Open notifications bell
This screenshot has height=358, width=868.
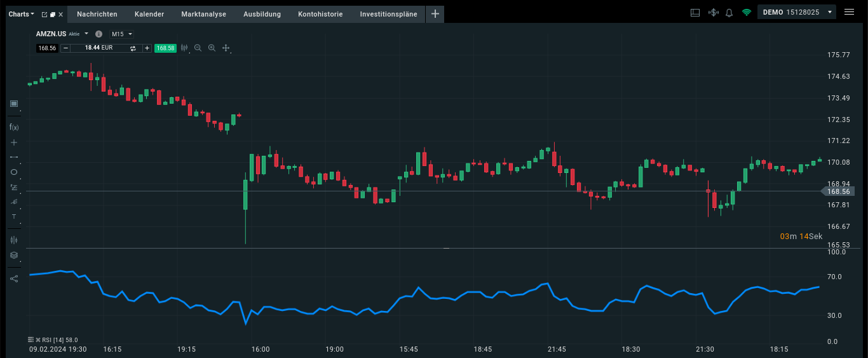tap(729, 12)
